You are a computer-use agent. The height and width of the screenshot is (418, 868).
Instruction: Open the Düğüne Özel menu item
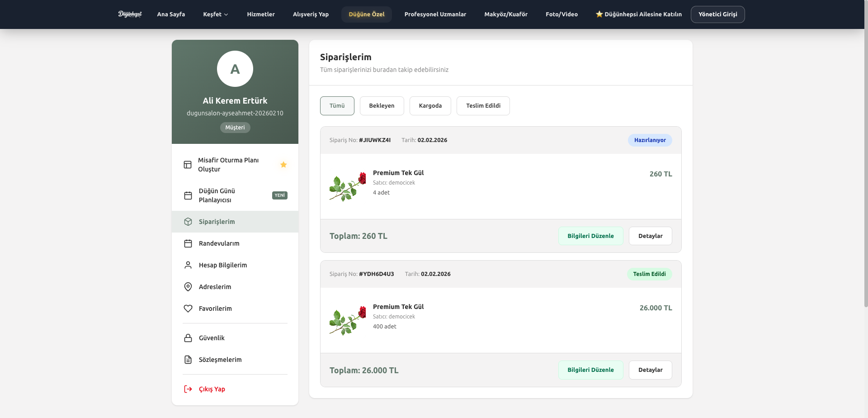[x=366, y=14]
